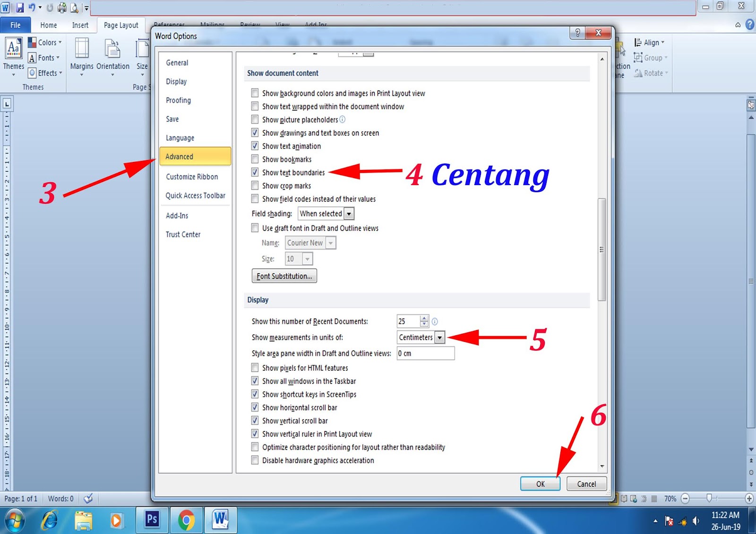Image resolution: width=756 pixels, height=534 pixels.
Task: Open Customize Quick Access Toolbar dropdown arrow
Action: click(86, 8)
